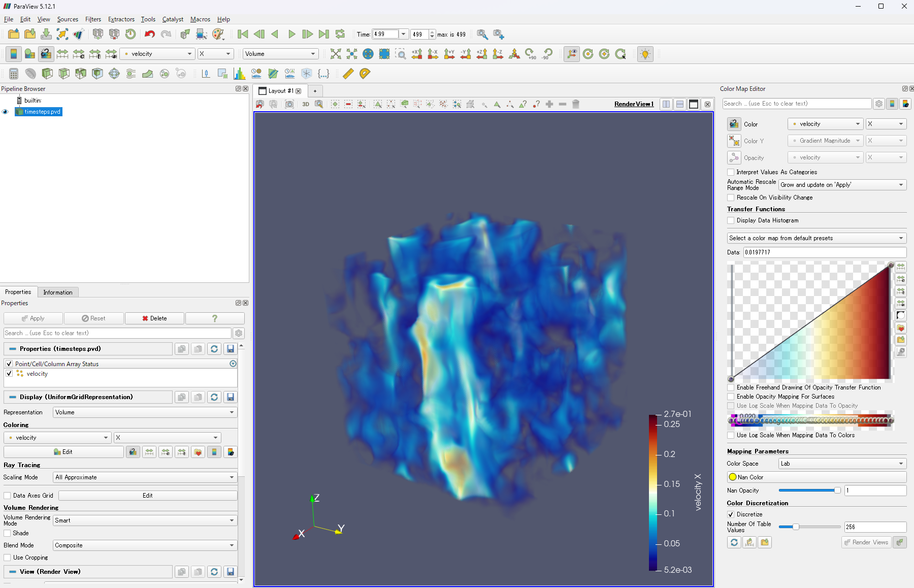The image size is (914, 588).
Task: Set view direction to -Z
Action: point(498,54)
